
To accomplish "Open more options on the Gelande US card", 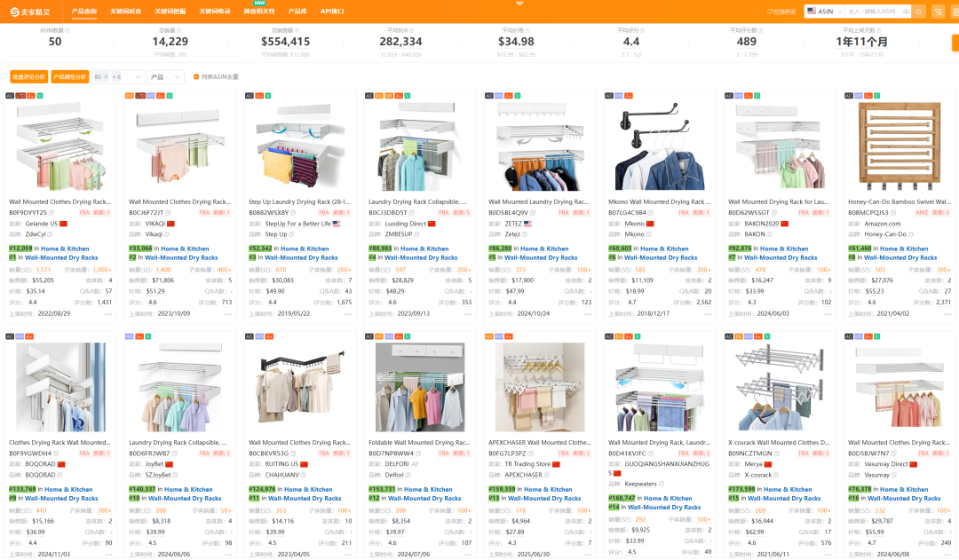I will click(108, 315).
